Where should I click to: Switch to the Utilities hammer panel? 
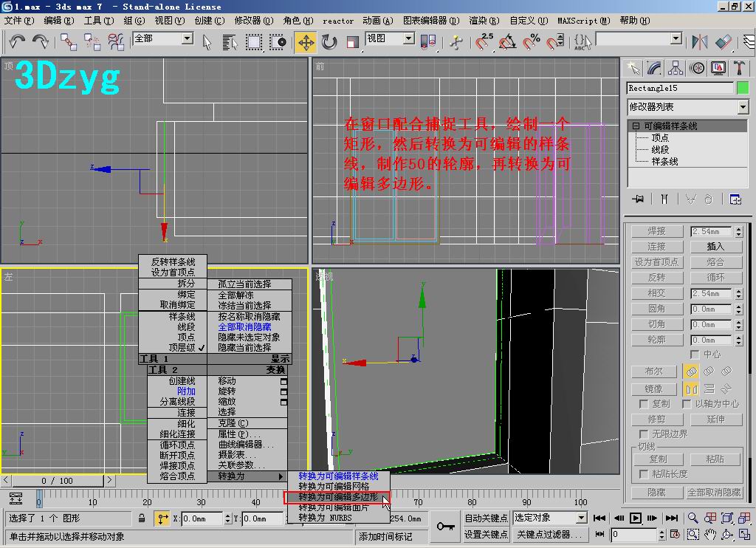[739, 68]
